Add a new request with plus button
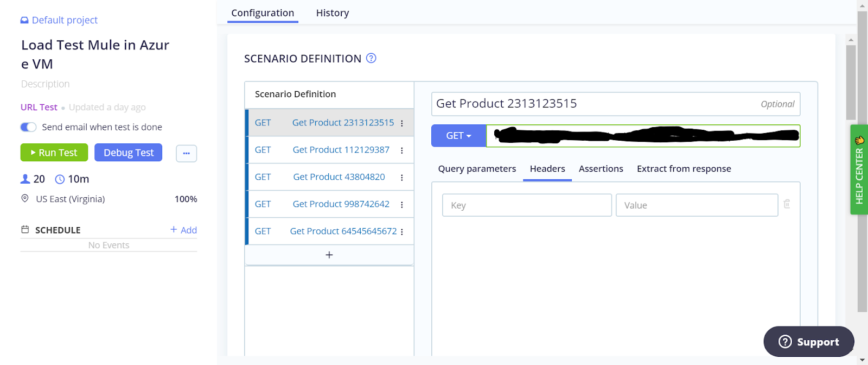The height and width of the screenshot is (365, 868). pos(329,255)
